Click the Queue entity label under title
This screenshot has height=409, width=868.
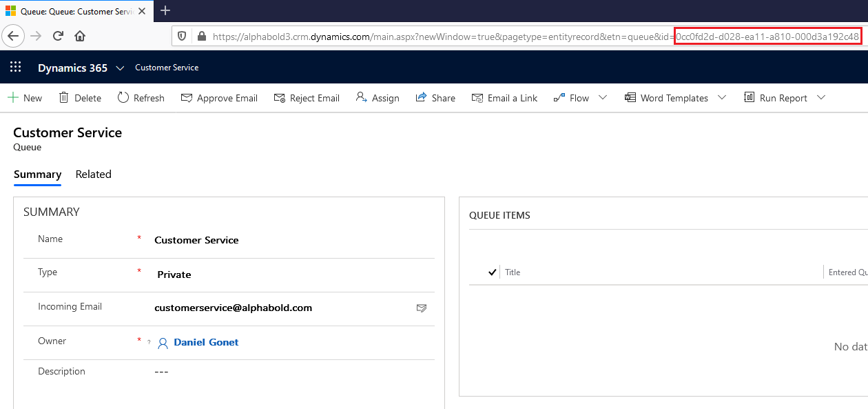click(28, 147)
